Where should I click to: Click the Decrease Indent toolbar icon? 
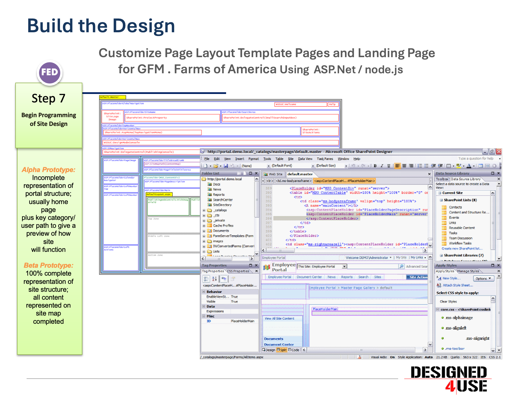pos(433,166)
